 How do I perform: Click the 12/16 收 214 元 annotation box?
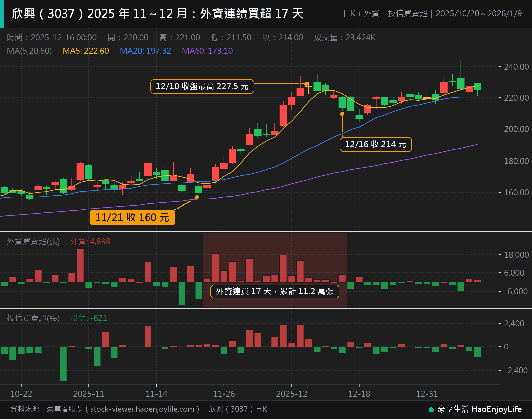376,144
